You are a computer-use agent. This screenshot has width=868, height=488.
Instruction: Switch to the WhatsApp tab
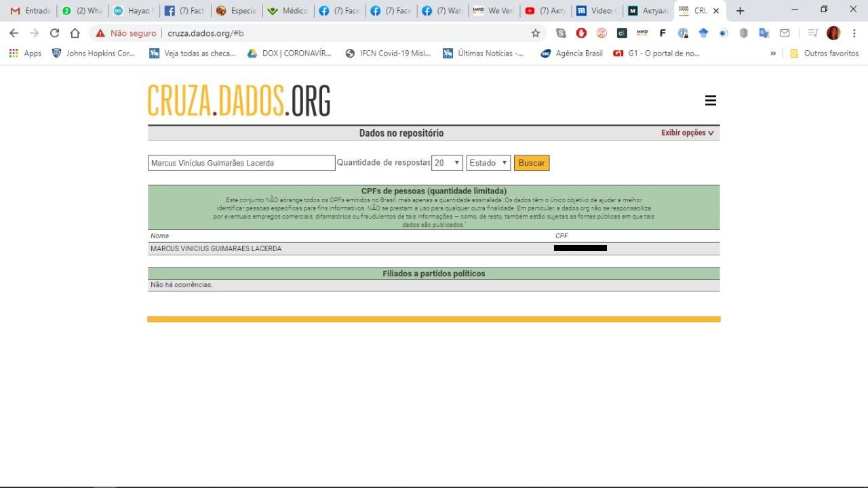click(x=82, y=11)
